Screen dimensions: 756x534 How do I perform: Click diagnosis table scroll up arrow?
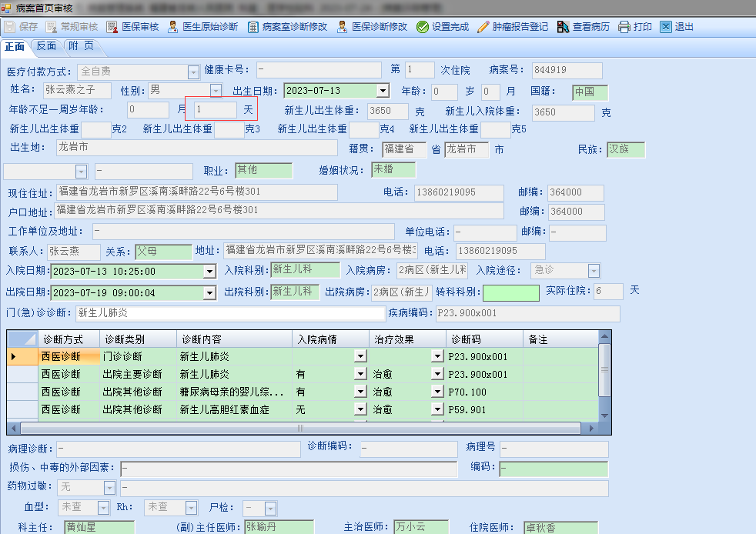[604, 336]
